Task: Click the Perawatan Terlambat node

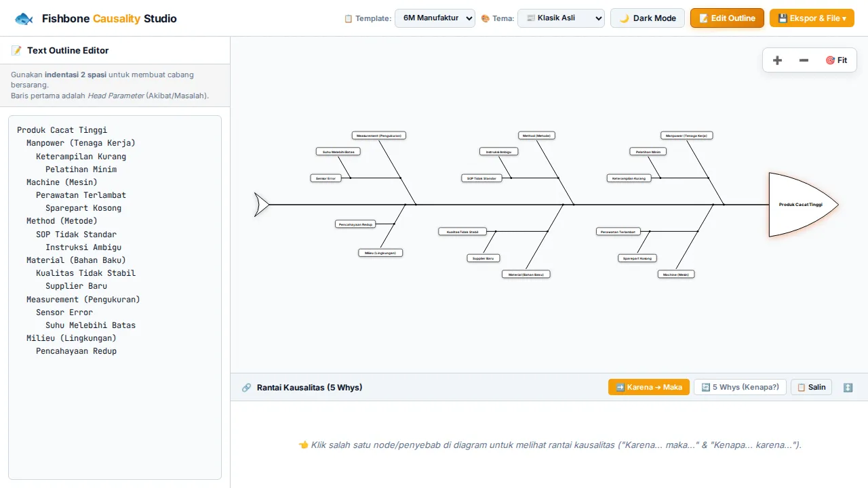Action: pyautogui.click(x=618, y=232)
